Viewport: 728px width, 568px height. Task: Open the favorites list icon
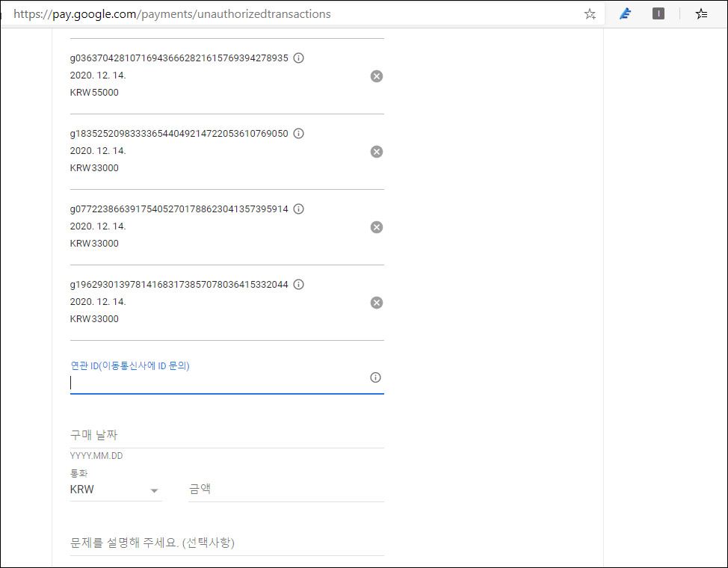point(701,13)
